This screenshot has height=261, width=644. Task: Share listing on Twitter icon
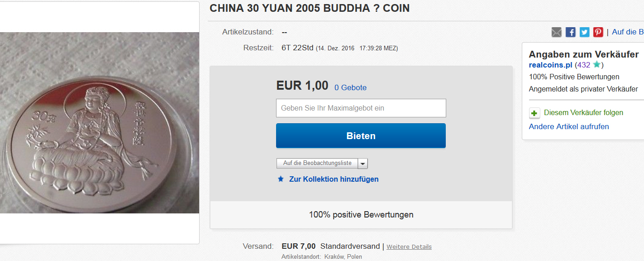(585, 32)
